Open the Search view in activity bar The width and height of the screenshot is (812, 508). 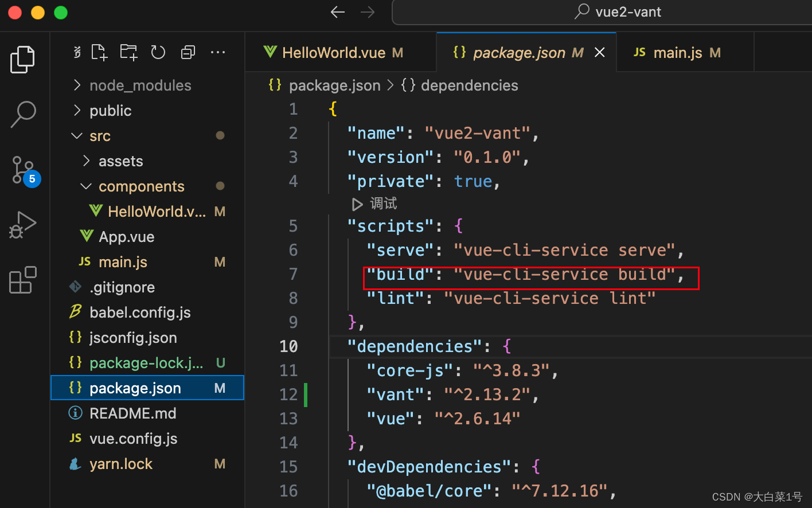23,114
